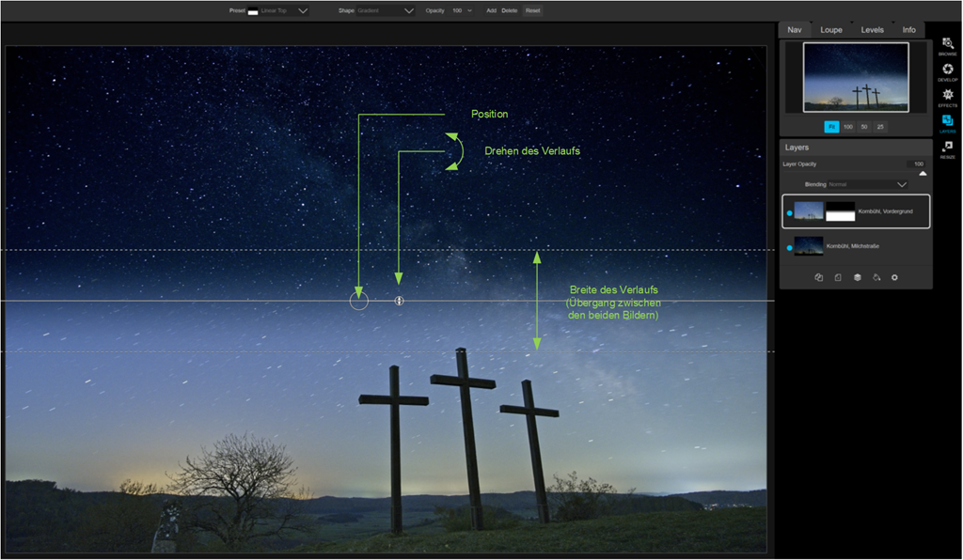This screenshot has width=963, height=560.
Task: Click the merge layers stack icon
Action: tap(857, 277)
